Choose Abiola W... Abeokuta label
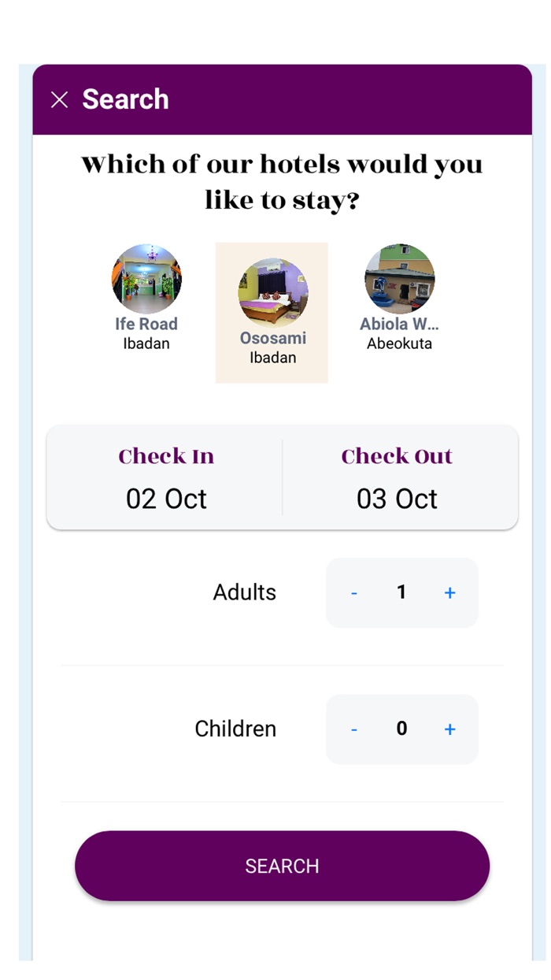The width and height of the screenshot is (551, 980). pyautogui.click(x=399, y=333)
